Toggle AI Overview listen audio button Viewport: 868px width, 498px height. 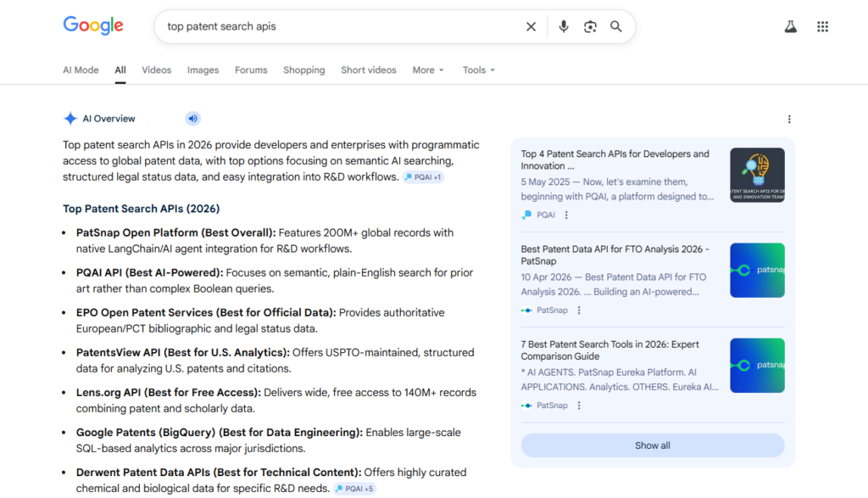coord(192,119)
